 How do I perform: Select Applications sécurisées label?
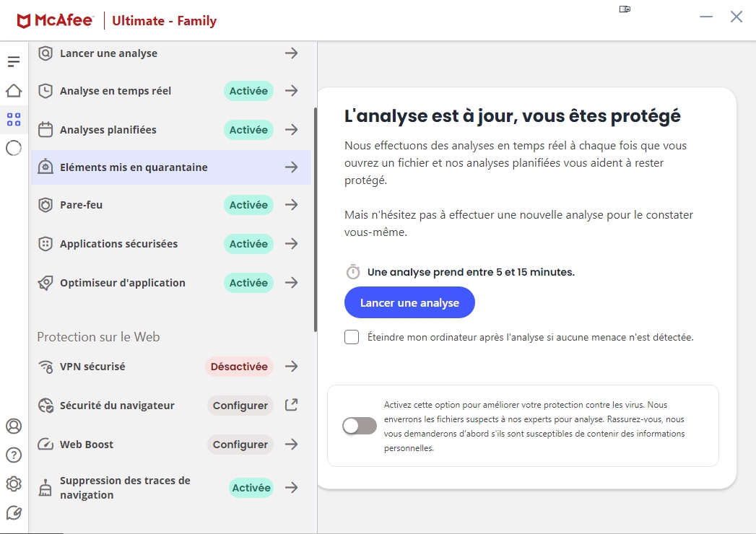[118, 244]
